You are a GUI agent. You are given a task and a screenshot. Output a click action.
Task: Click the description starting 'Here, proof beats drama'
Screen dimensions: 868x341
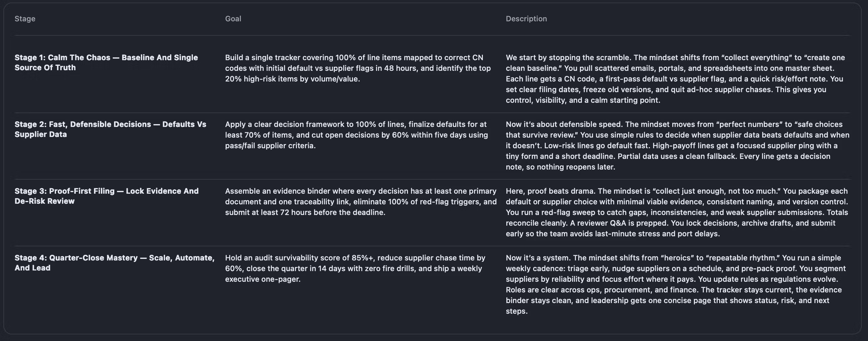pos(677,212)
